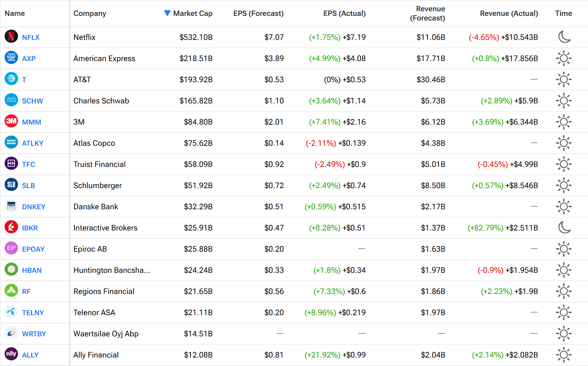Open the MMM ticker link
Screen dimensions: 588x366
tap(31, 122)
